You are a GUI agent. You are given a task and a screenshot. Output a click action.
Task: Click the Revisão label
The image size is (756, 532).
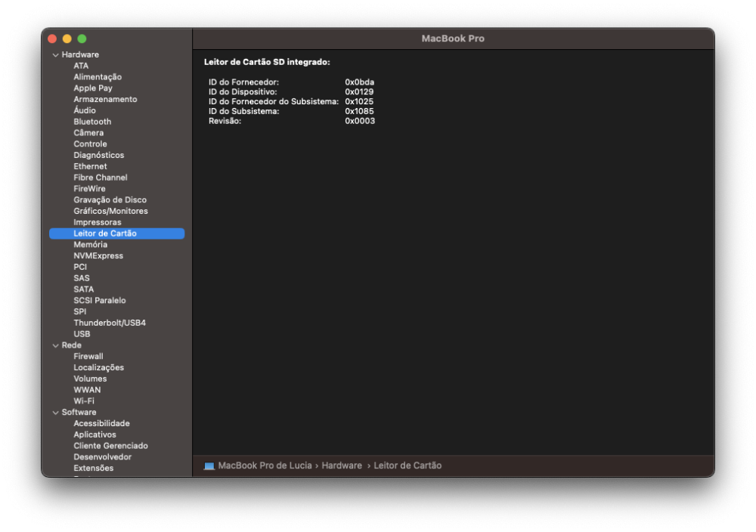tap(225, 121)
